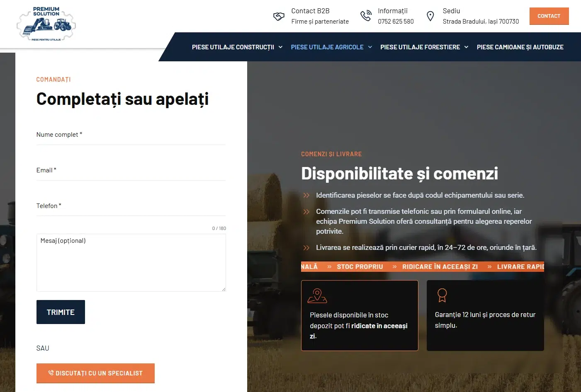
Task: Click Discutați cu un specialist button
Action: 95,373
